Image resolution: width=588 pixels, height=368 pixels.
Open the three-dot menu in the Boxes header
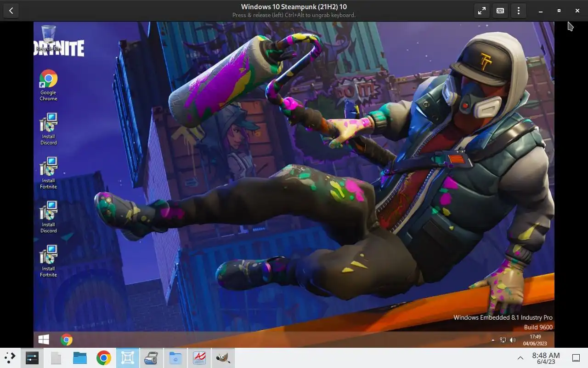point(519,11)
